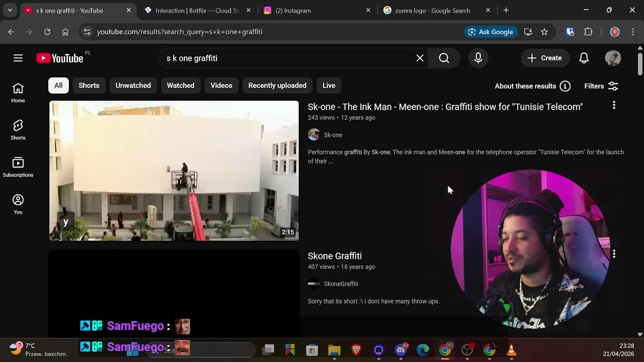View site information icon in address bar
644x362 pixels.
(x=87, y=32)
